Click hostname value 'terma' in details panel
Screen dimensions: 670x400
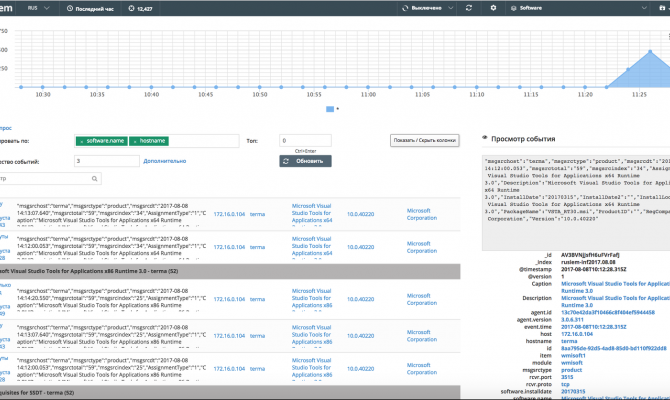(x=569, y=341)
